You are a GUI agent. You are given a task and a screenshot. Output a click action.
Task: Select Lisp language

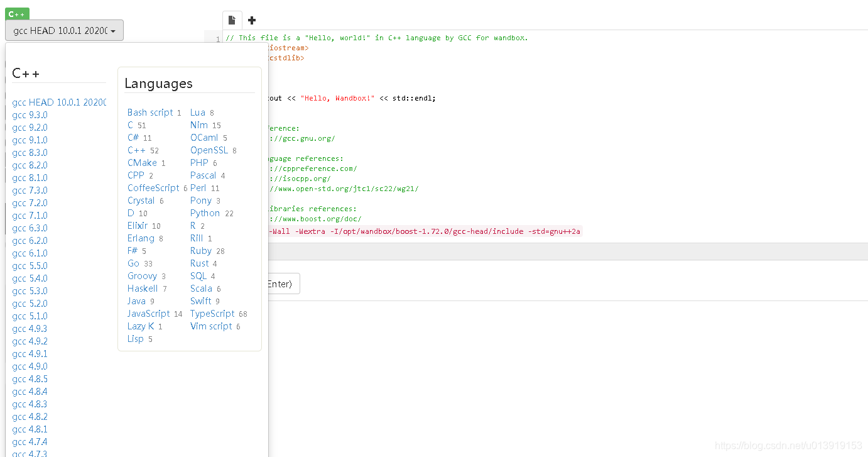(136, 339)
